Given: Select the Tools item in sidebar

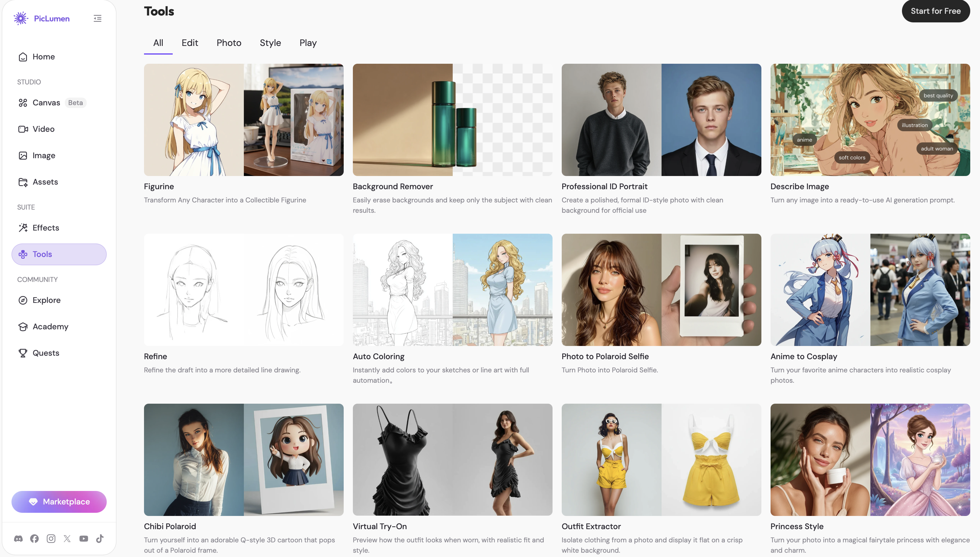Looking at the screenshot, I should 59,254.
